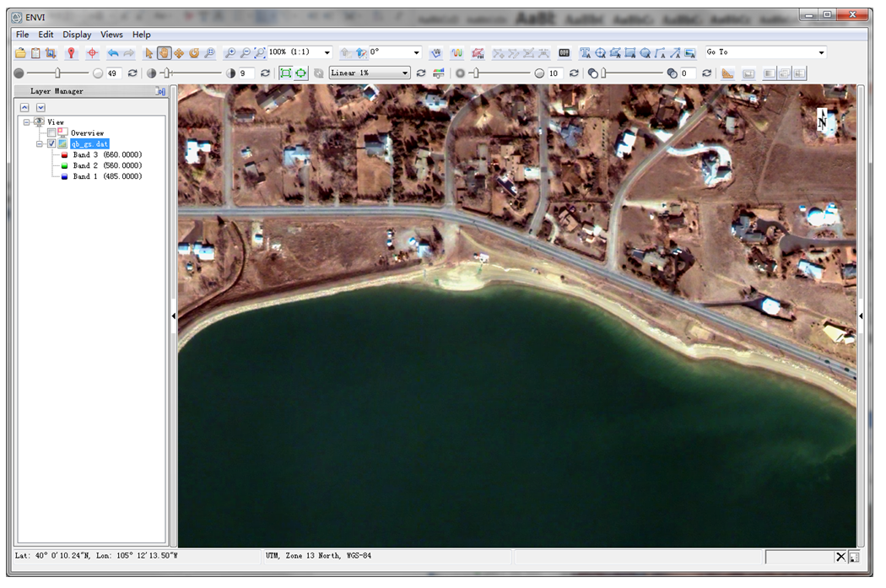Click the blue Undo arrow

113,53
